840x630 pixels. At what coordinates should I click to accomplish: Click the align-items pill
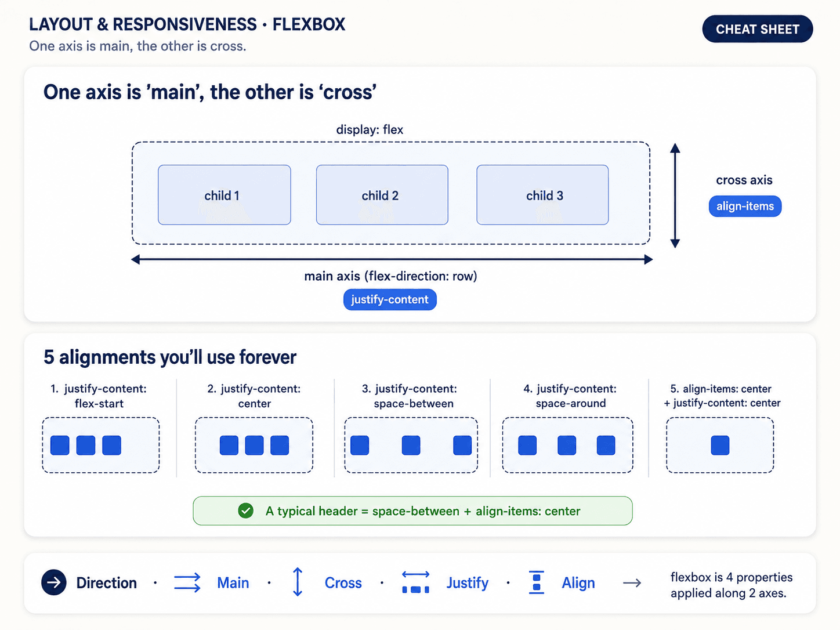[x=745, y=206]
